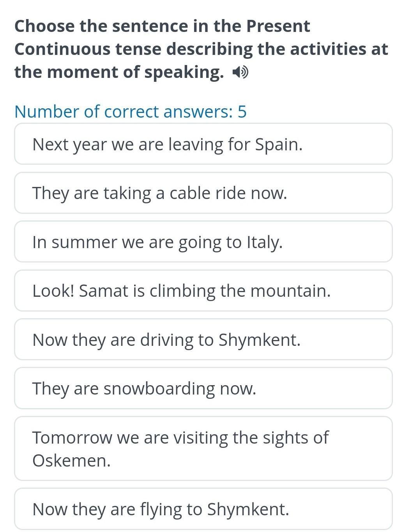Image resolution: width=414 pixels, height=532 pixels.
Task: Choose the answer mentioning Spain
Action: tap(203, 144)
